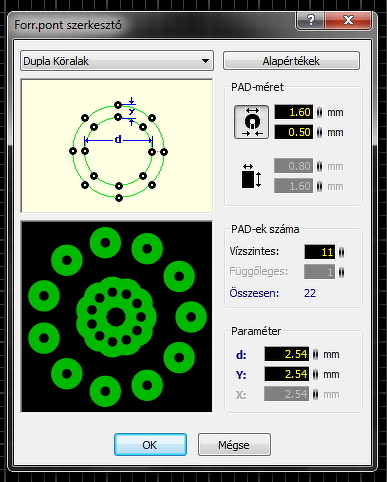The height and width of the screenshot is (482, 387).
Task: Adjust stepper beside the rectangular 1.60 height value
Action: click(x=319, y=186)
